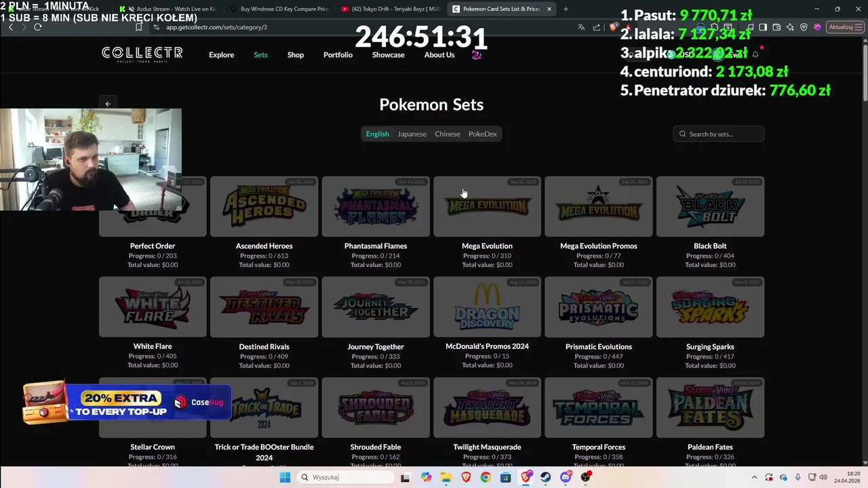Open Discord from the taskbar
This screenshot has width=868, height=488.
566,477
